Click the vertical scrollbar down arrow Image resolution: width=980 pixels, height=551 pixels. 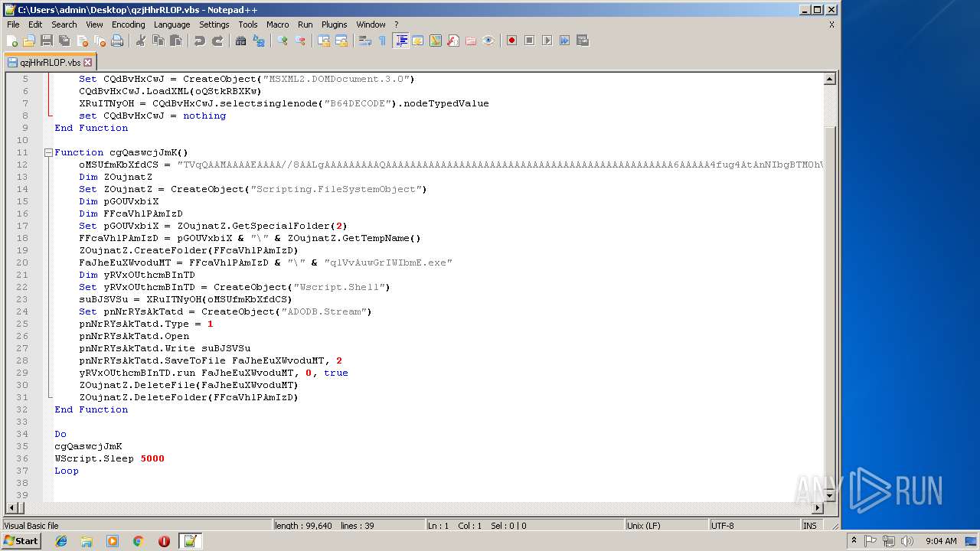click(x=829, y=496)
